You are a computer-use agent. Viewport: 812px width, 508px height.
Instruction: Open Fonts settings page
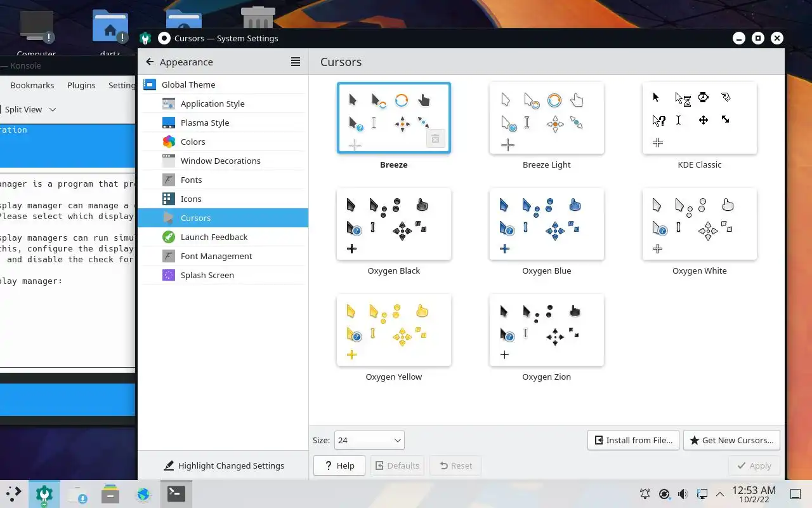click(223, 180)
